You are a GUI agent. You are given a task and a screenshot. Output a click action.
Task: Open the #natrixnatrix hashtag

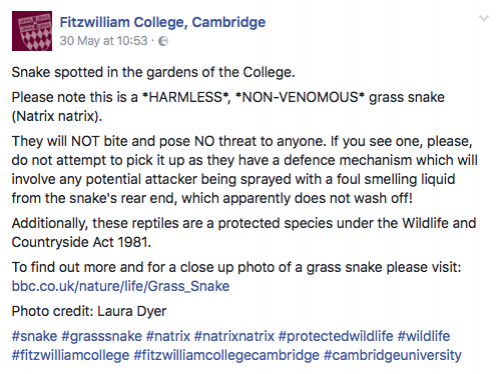point(234,336)
